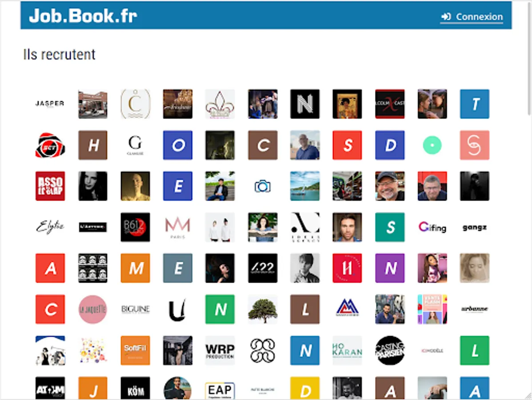Click the B612 Studio recruiter logo
This screenshot has height=400, width=532.
click(x=135, y=227)
